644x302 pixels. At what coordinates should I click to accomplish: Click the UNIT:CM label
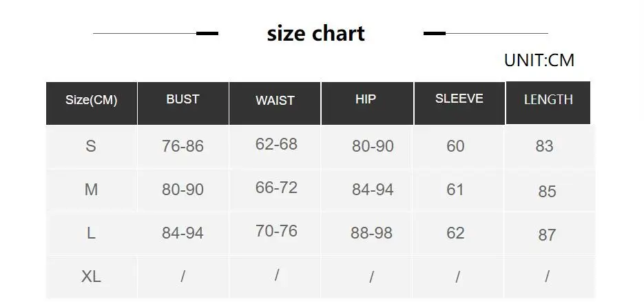539,61
